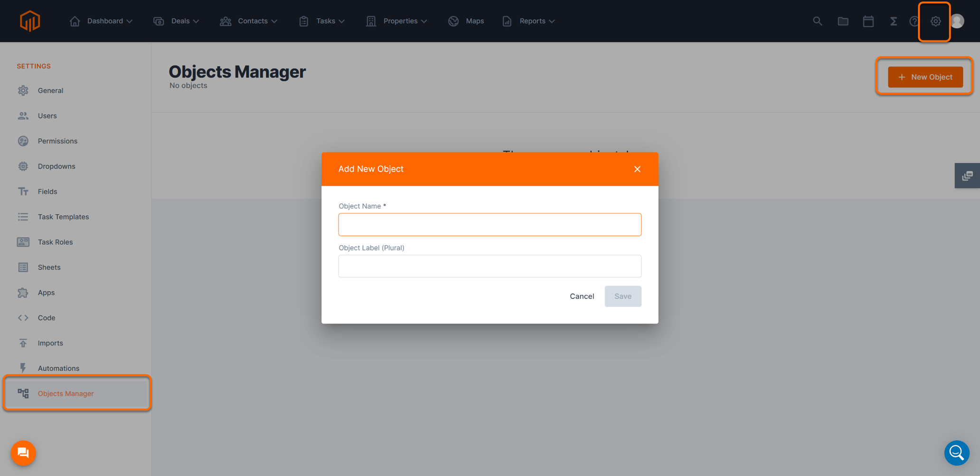
Task: Open the search magnifier in top bar
Action: [x=817, y=21]
